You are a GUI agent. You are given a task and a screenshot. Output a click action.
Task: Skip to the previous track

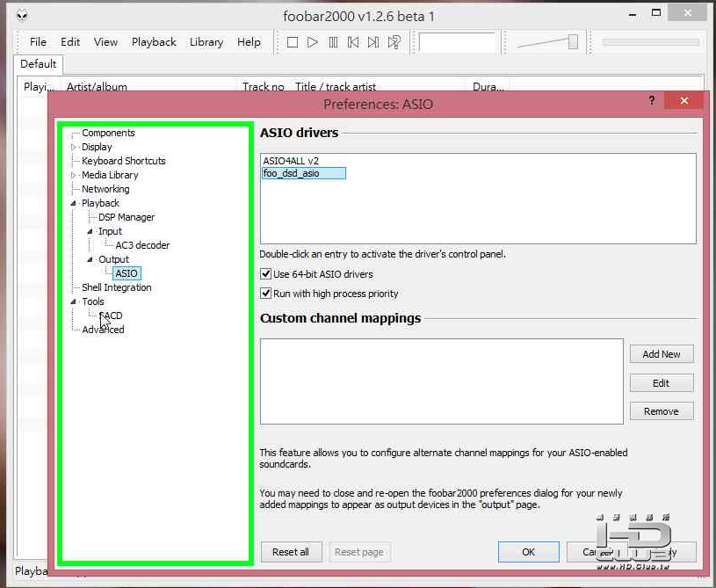(x=353, y=42)
